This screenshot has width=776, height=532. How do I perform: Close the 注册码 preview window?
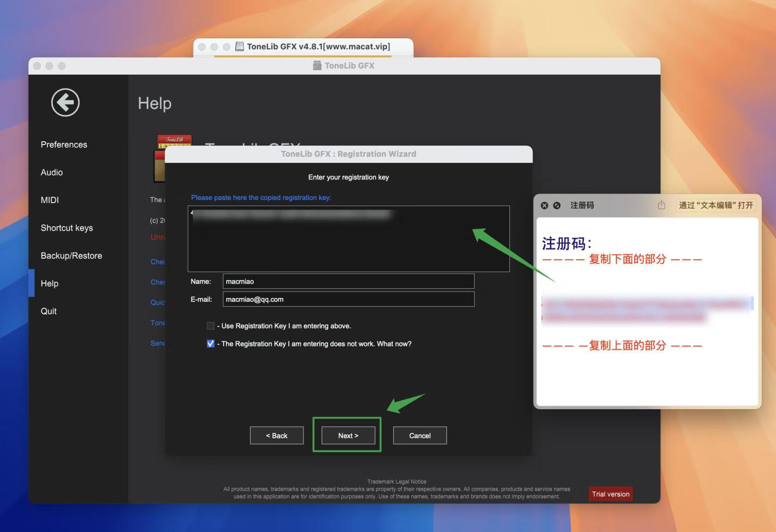tap(544, 205)
